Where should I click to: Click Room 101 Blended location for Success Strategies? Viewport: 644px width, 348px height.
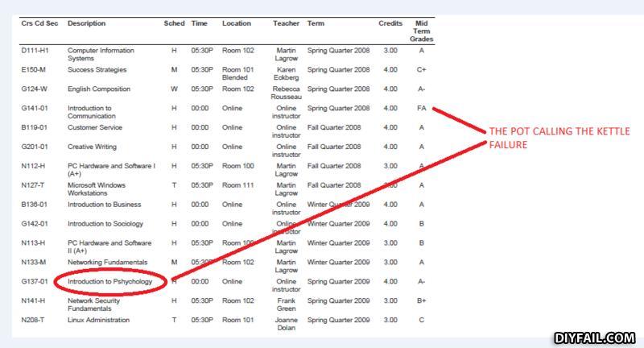click(238, 74)
